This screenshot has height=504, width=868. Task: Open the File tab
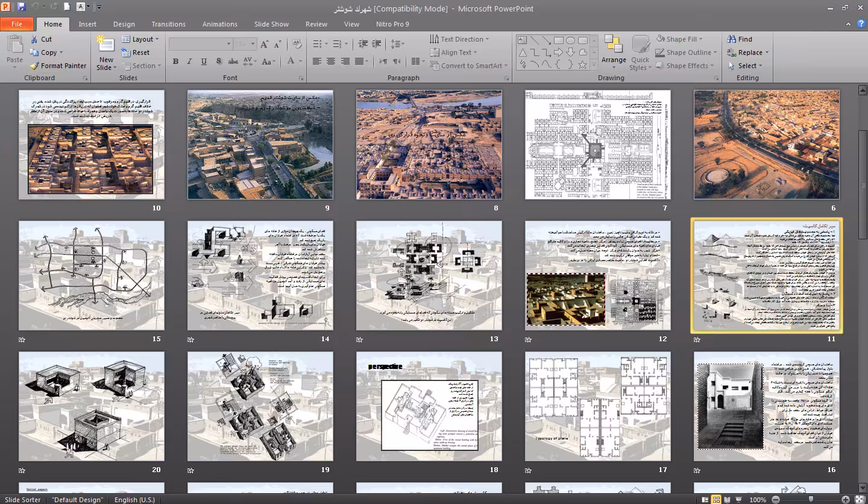17,24
